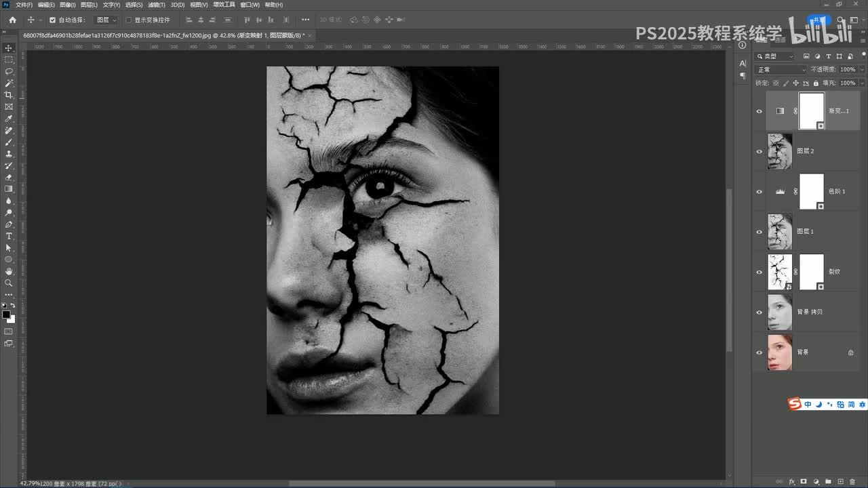Select the Crop tool
This screenshot has height=488, width=868.
tap(9, 95)
